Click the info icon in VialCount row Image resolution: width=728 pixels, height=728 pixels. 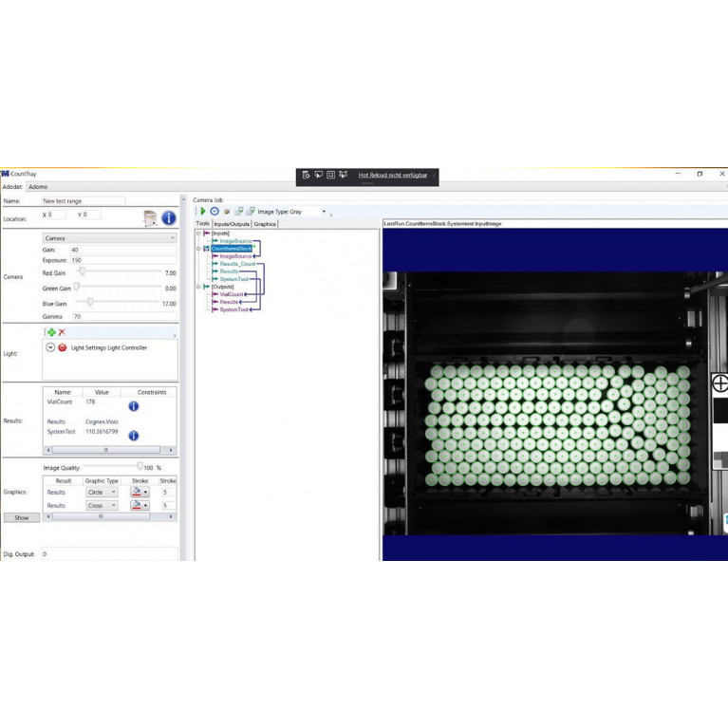(x=133, y=406)
